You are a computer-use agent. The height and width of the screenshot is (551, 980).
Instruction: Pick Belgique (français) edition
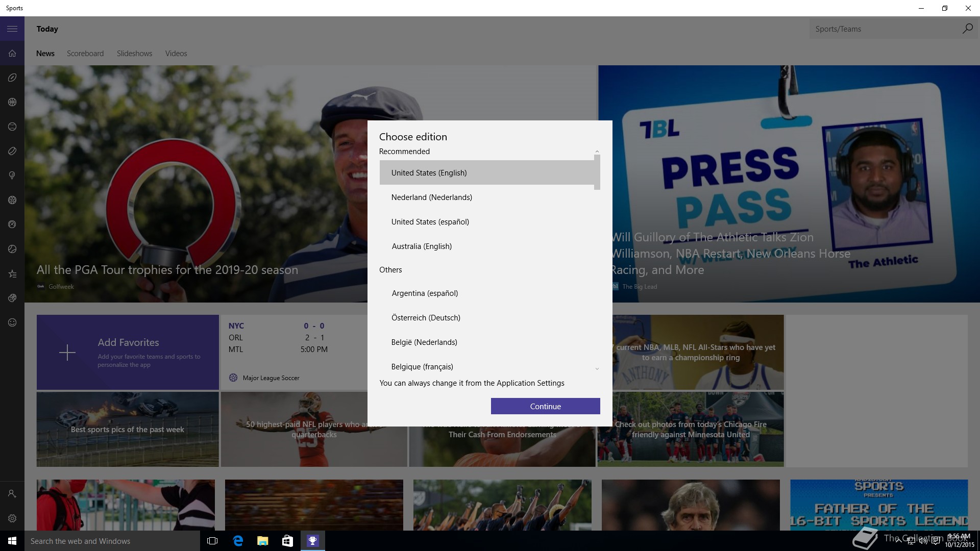point(487,367)
